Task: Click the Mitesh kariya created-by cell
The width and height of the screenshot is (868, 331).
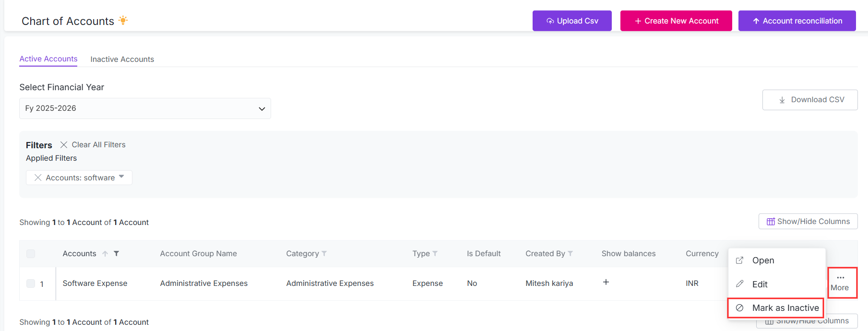Action: click(x=549, y=284)
